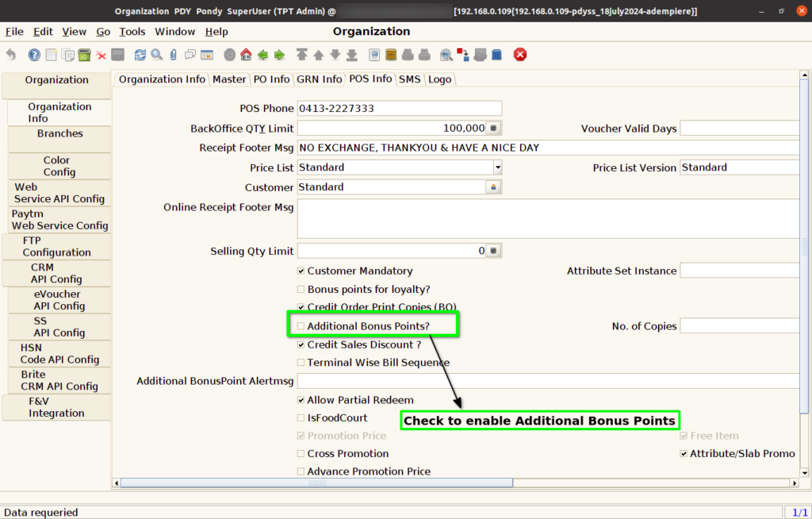Enable Bonus points for loyalty checkbox

(301, 290)
